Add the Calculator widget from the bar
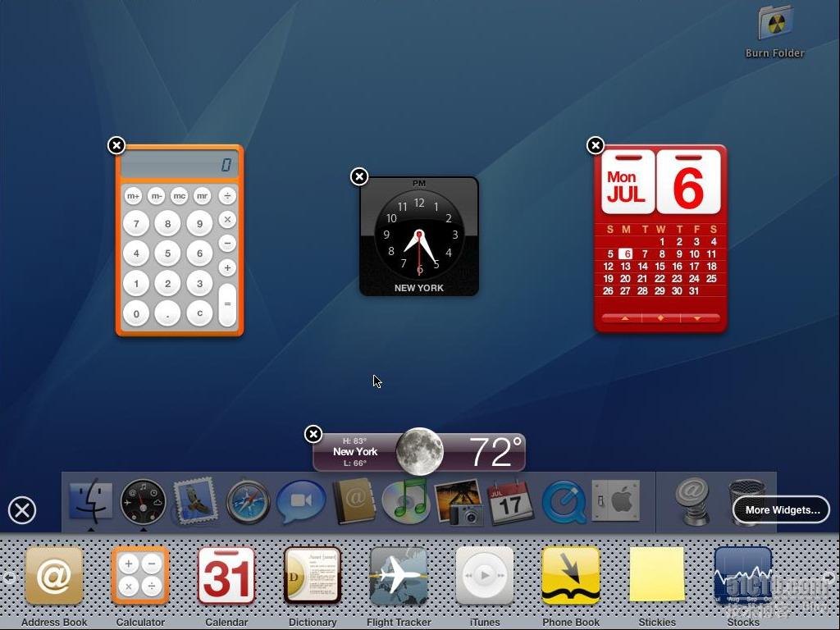The width and height of the screenshot is (840, 630). [x=140, y=576]
